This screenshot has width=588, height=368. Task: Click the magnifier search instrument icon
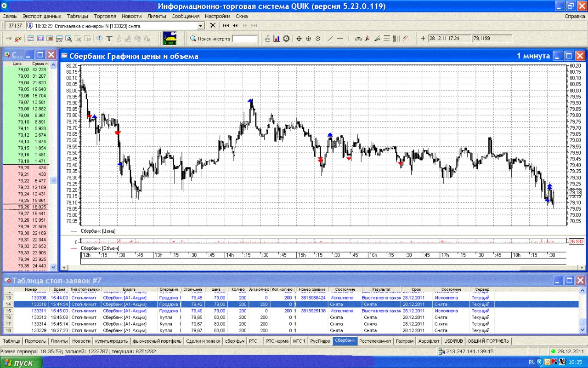pos(193,39)
